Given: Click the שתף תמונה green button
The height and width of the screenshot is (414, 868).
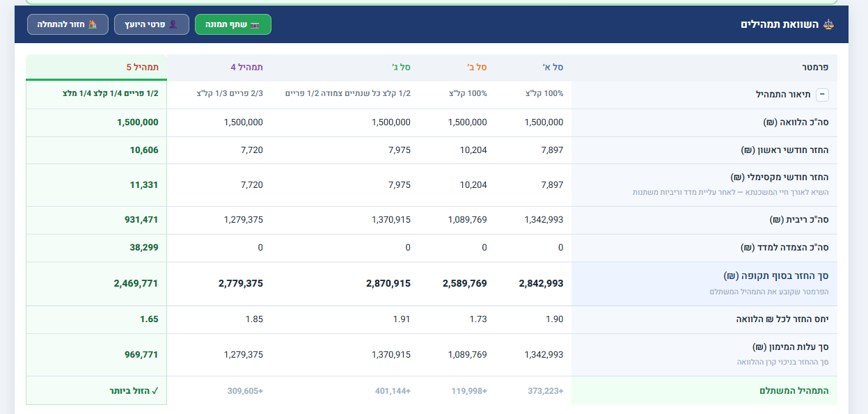Looking at the screenshot, I should coord(233,24).
